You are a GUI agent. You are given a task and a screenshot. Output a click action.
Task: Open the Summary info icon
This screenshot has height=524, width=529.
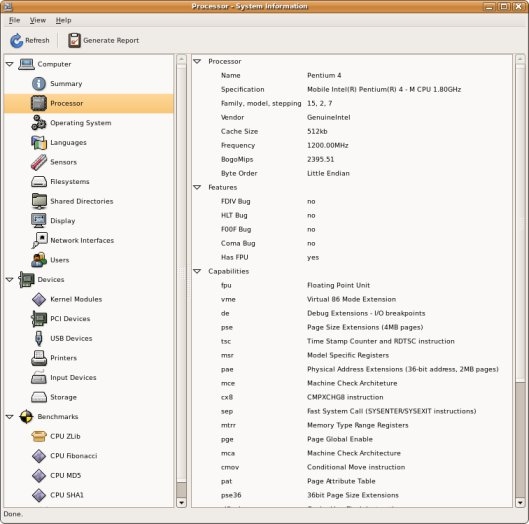[x=39, y=84]
